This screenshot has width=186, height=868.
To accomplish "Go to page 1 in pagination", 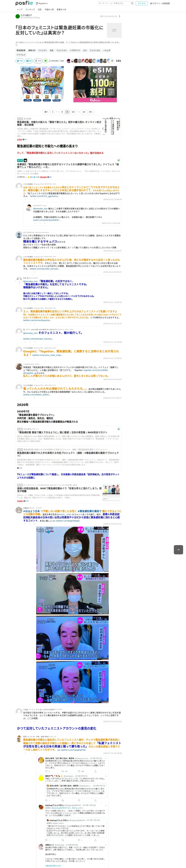I will 53,112.
